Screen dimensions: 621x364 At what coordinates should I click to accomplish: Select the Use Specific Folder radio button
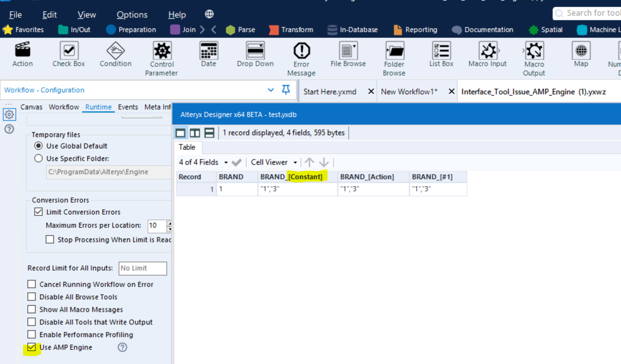tap(38, 158)
